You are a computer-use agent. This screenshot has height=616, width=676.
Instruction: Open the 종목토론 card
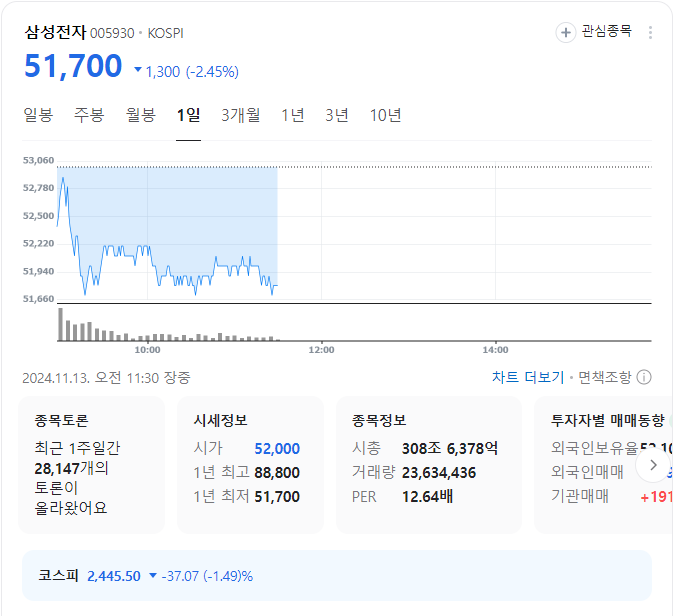91,465
